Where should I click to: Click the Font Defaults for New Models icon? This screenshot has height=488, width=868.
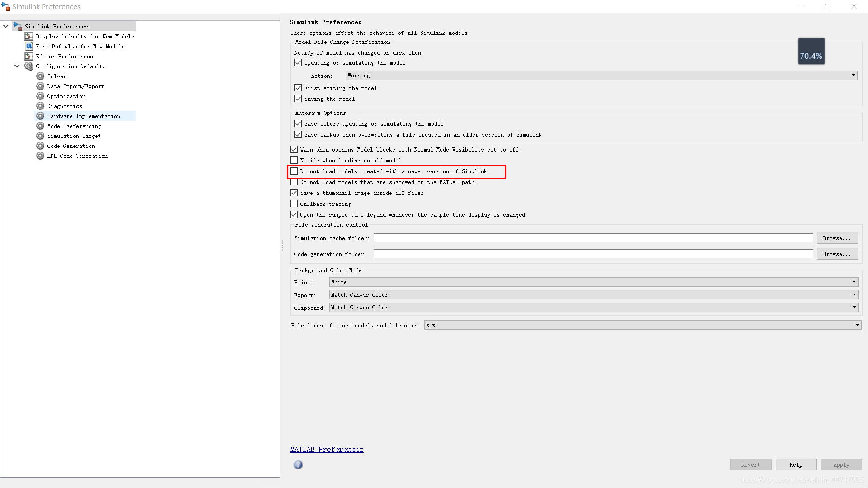point(29,46)
